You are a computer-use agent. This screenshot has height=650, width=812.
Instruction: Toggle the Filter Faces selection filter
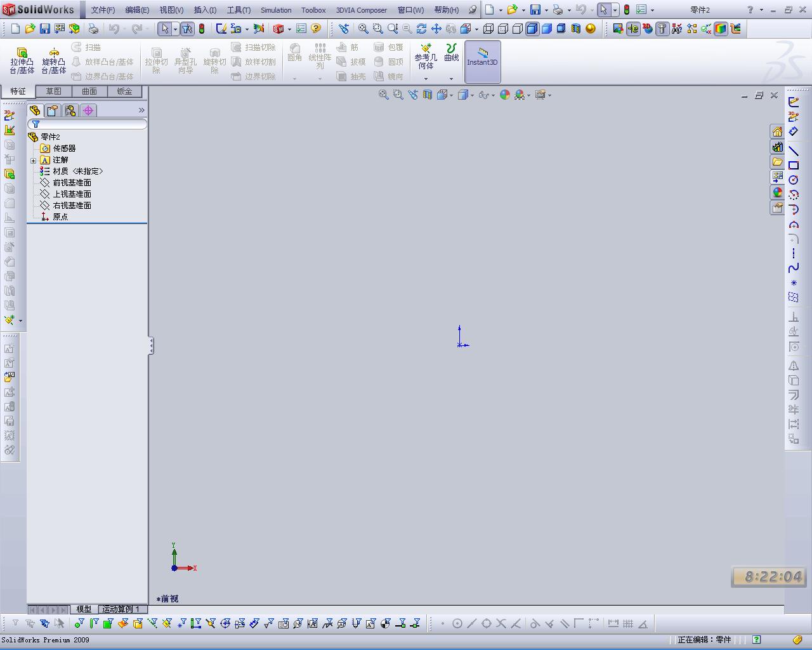(108, 623)
